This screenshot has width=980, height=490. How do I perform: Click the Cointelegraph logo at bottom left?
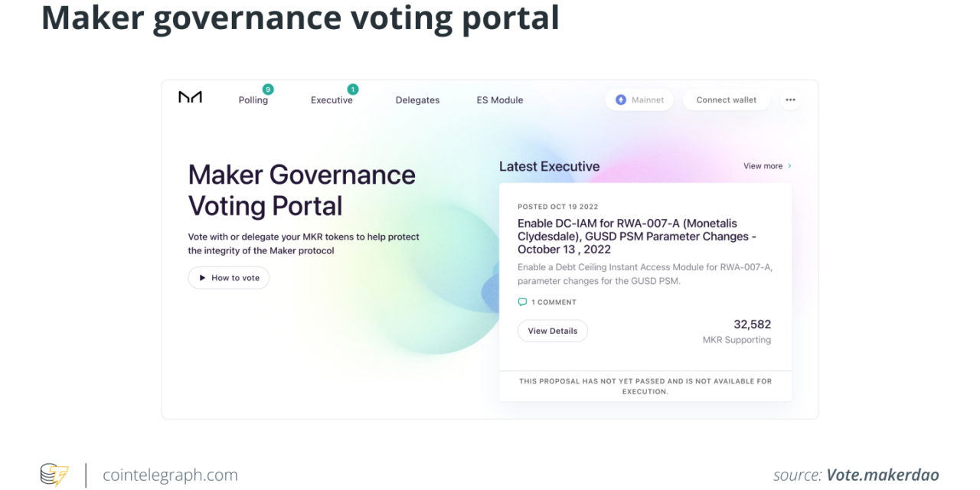click(53, 474)
